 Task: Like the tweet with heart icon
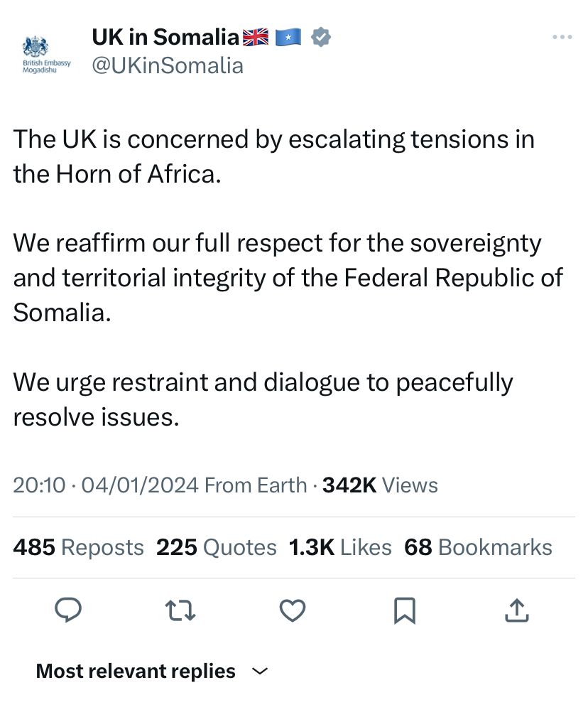tap(292, 610)
